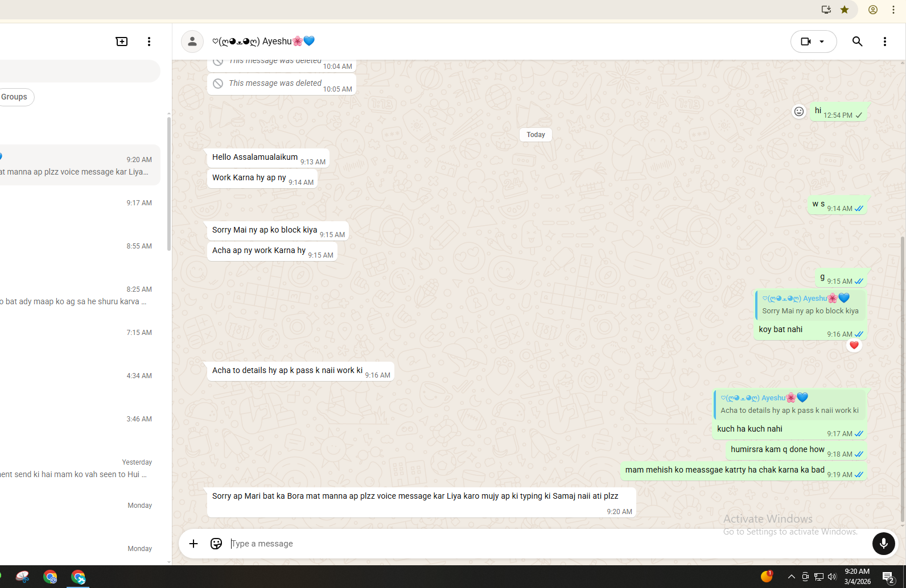React to the 'hi' message with emoji
The image size is (906, 588).
coord(799,111)
